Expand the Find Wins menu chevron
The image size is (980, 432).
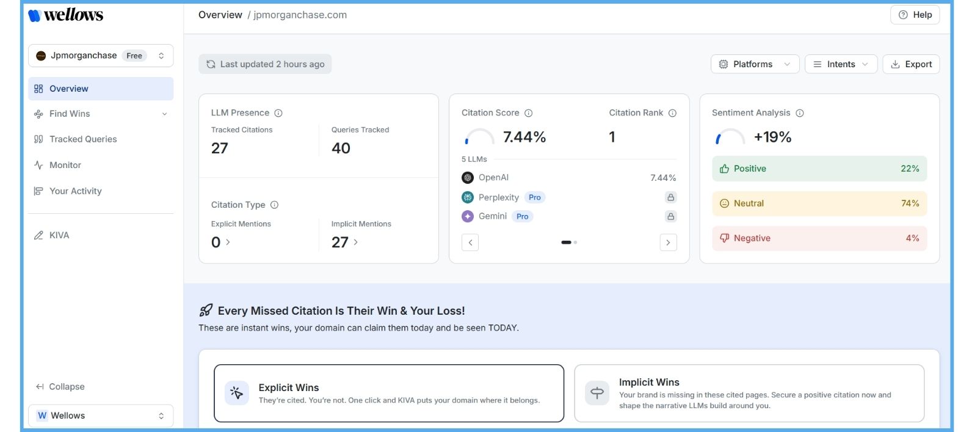click(164, 114)
